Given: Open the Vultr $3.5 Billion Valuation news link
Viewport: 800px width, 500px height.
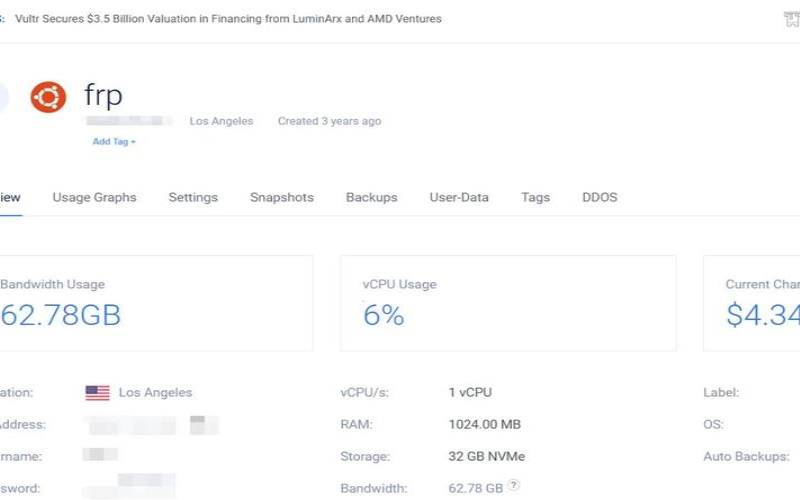Looking at the screenshot, I should (228, 19).
